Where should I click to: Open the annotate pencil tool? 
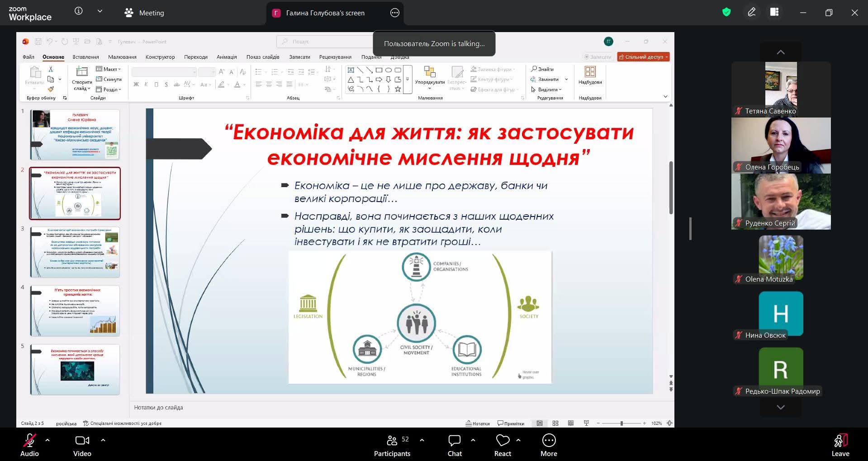coord(752,13)
